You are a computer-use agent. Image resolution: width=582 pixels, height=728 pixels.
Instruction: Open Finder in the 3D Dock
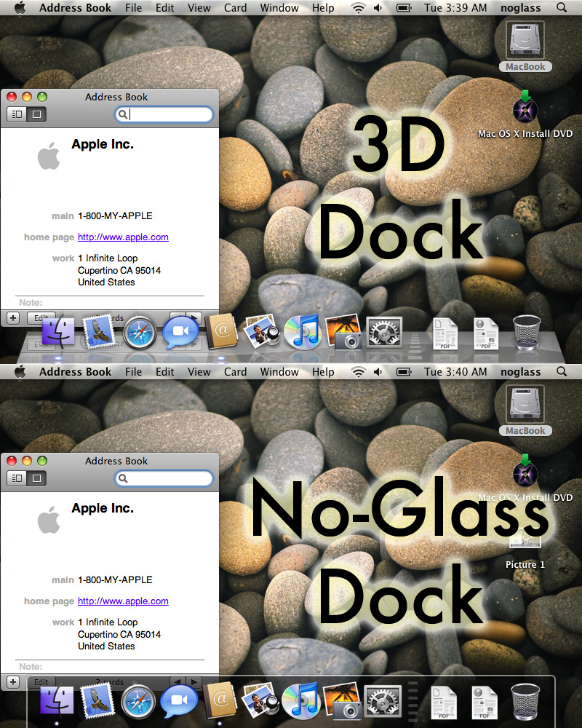coord(59,331)
